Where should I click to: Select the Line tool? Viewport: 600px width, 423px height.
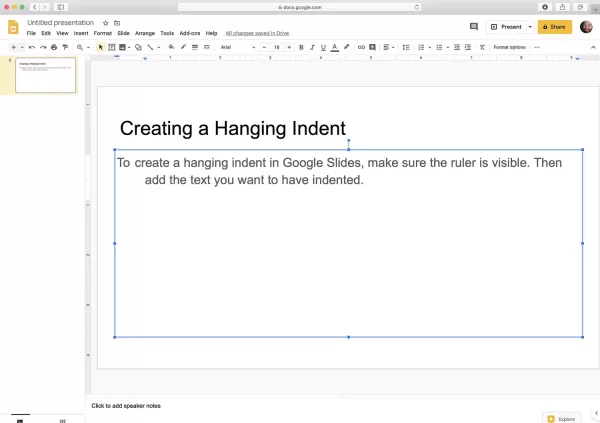coord(150,47)
